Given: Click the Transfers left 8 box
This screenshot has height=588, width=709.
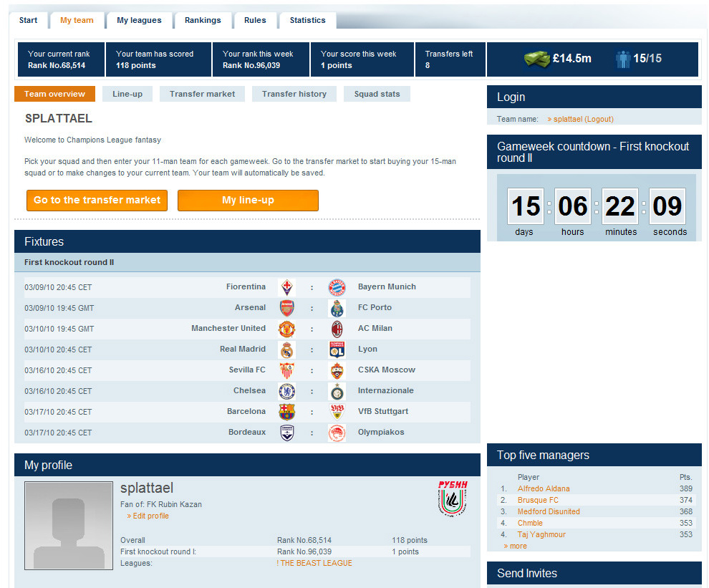Looking at the screenshot, I should (450, 59).
